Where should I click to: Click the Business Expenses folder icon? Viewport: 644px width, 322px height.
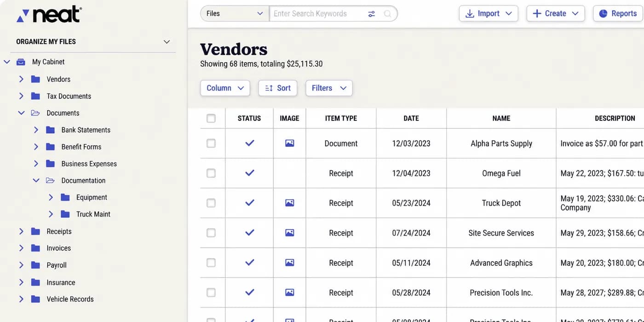coord(51,163)
